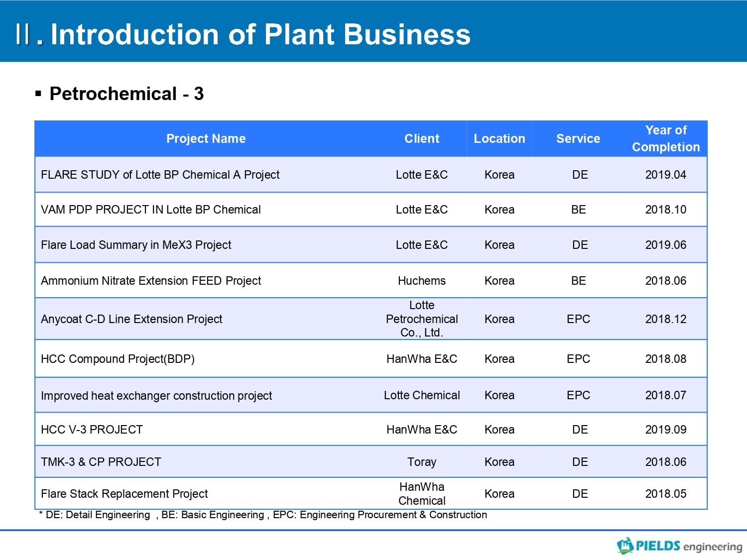Click 'Lotte Petrochemical Co., Ltd.' client cell

pos(422,319)
